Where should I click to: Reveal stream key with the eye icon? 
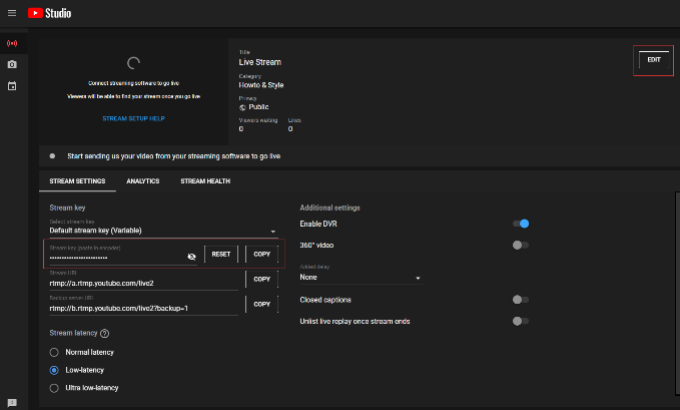click(192, 256)
